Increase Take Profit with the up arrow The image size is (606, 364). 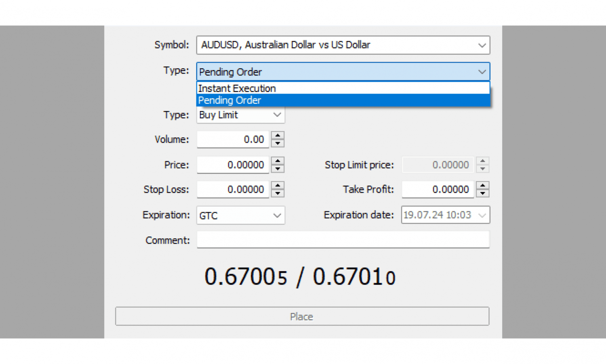482,185
